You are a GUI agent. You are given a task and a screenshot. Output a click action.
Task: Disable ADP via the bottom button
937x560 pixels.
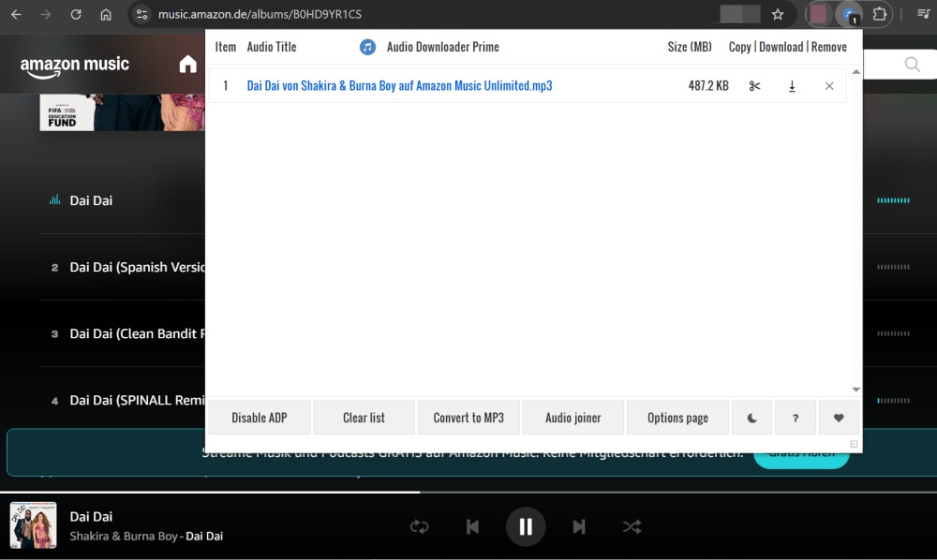tap(260, 418)
